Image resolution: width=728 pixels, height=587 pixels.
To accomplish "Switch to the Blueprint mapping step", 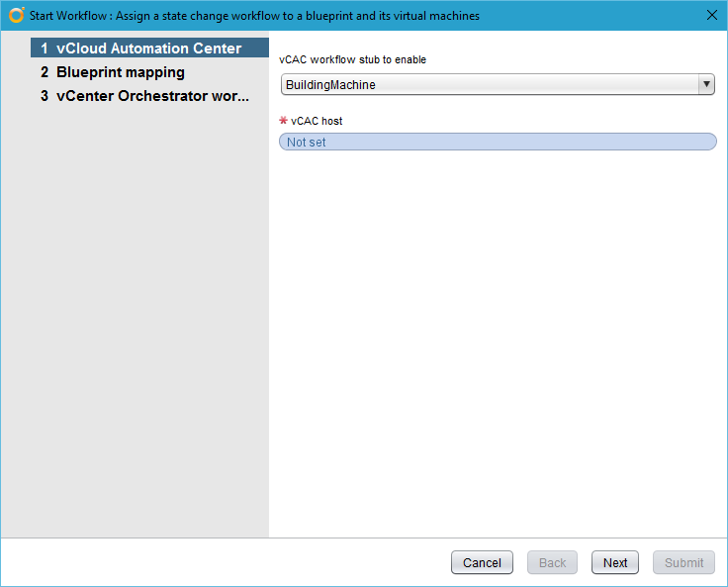I will point(120,72).
